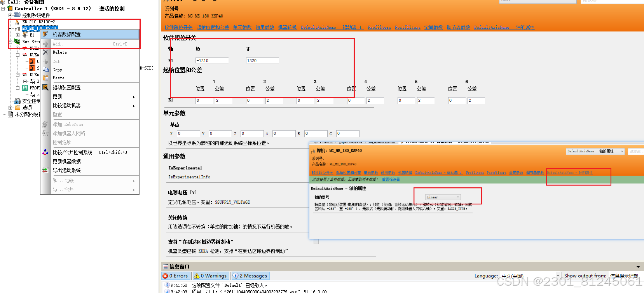Screen dimensions: 644x293
Task: Open the Linear axis type dropdown
Action: 443,197
